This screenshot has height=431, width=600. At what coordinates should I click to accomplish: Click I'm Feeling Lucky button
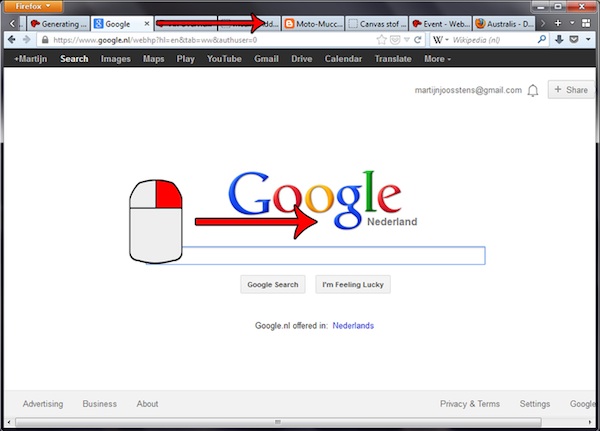353,284
